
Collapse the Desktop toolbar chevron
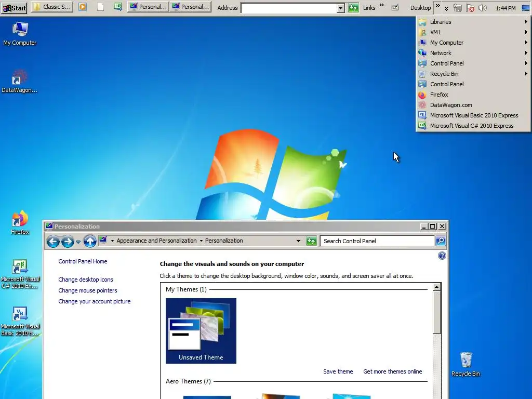pos(437,6)
